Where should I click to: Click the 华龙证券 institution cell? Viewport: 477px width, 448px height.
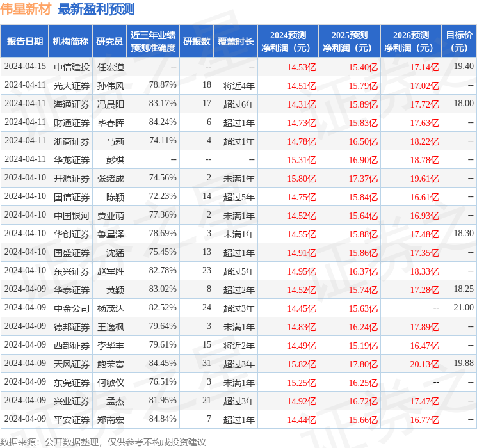coord(72,160)
